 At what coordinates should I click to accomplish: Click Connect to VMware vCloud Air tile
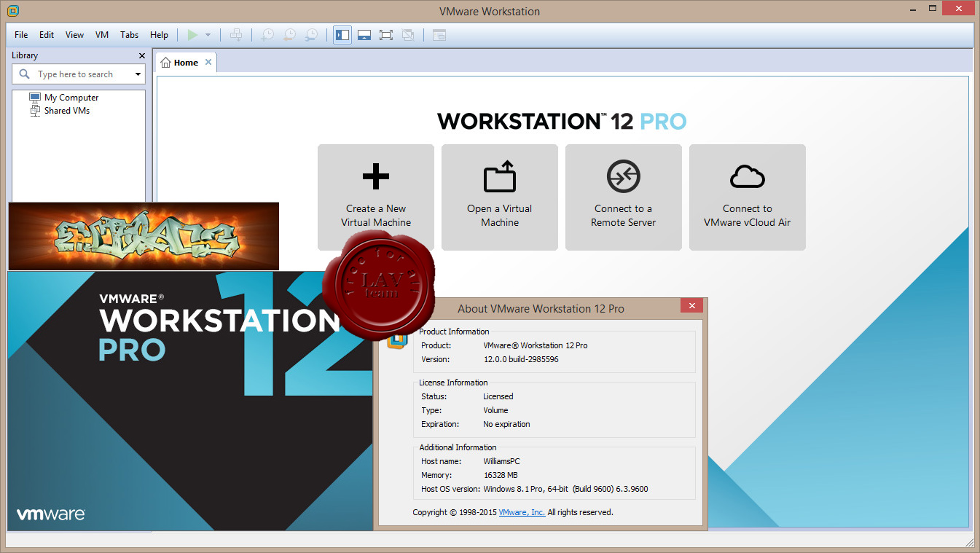click(x=748, y=197)
